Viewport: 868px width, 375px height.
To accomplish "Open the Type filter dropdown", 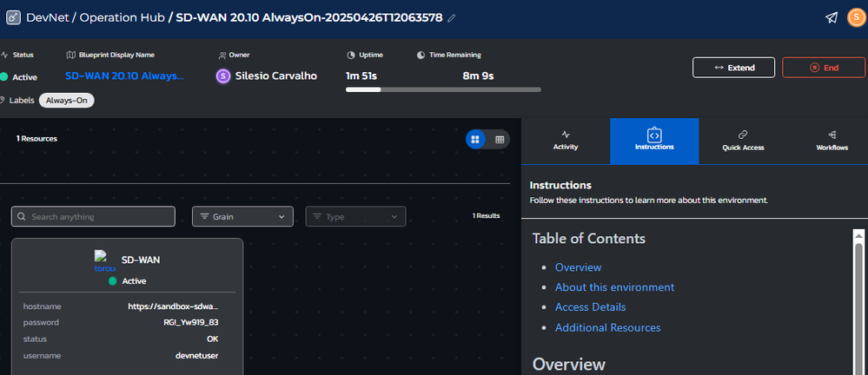I will (x=355, y=216).
